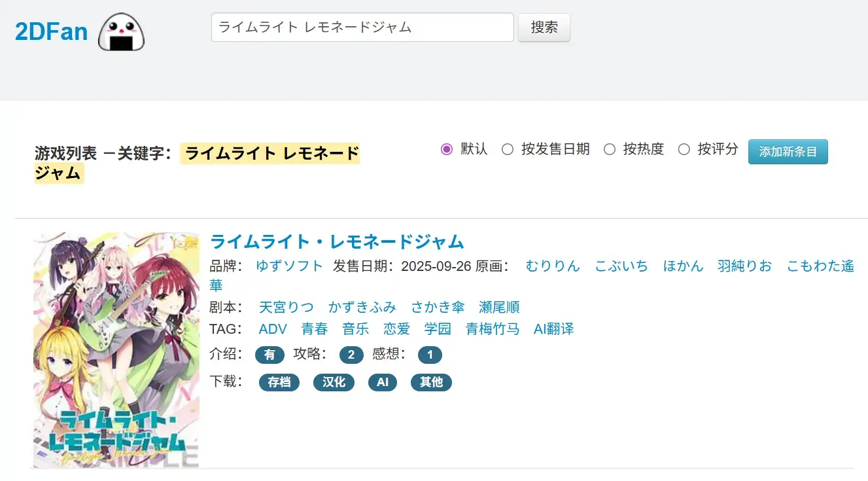The image size is (868, 481).
Task: Open artist 羽純りお link
Action: tap(744, 266)
